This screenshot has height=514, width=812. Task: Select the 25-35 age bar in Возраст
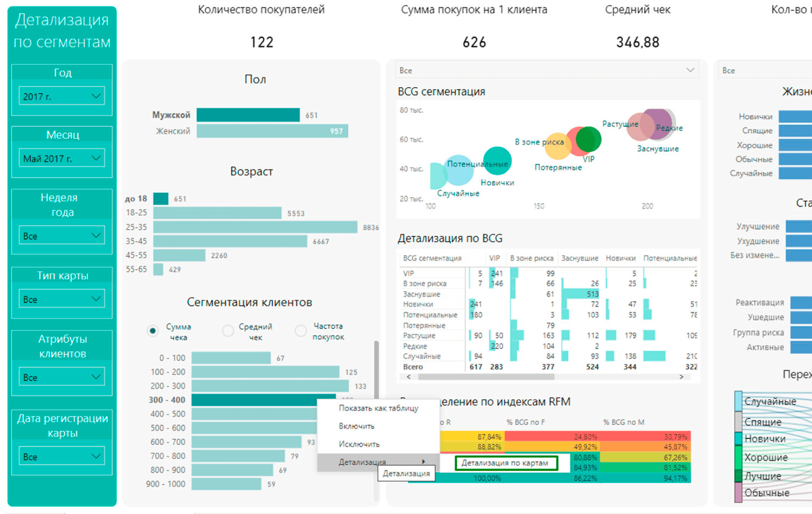255,227
